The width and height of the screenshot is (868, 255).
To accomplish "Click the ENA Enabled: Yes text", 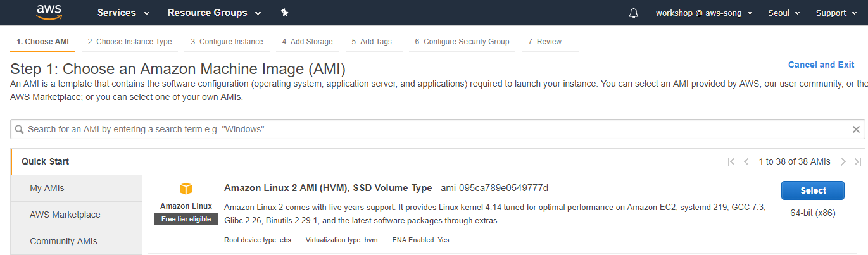I will coord(420,240).
